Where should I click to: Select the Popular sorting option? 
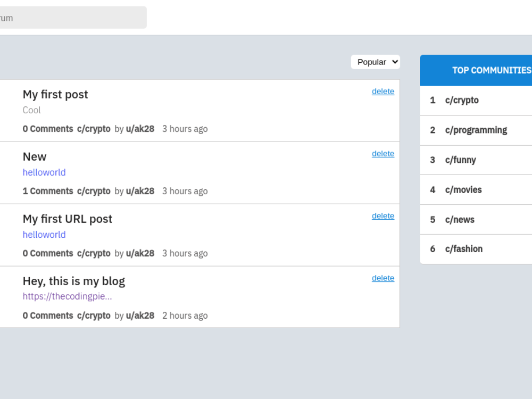[375, 62]
